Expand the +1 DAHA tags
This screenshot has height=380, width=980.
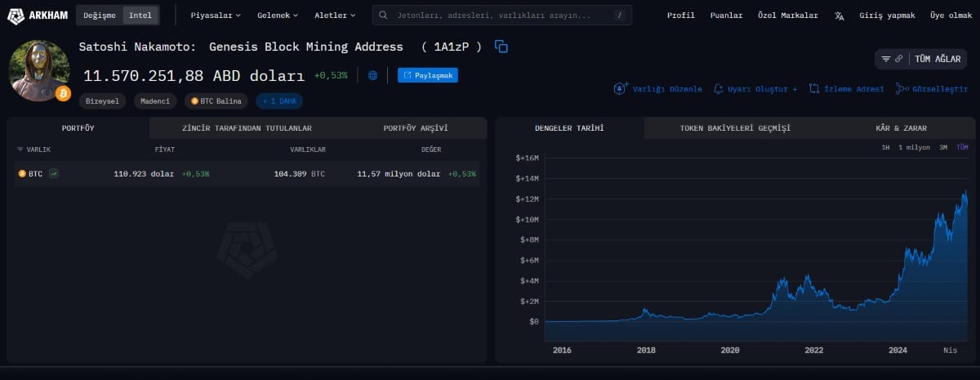pyautogui.click(x=279, y=101)
